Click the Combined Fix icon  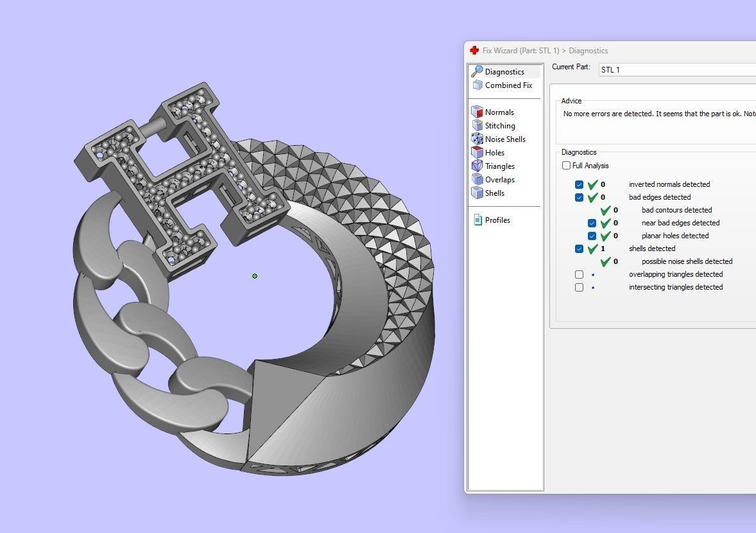click(477, 85)
